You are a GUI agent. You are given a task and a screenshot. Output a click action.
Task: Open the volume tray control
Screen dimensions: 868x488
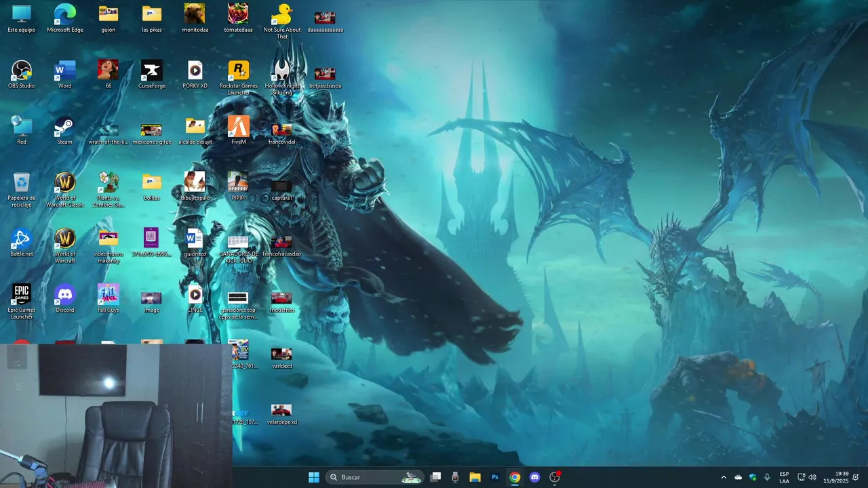[812, 477]
